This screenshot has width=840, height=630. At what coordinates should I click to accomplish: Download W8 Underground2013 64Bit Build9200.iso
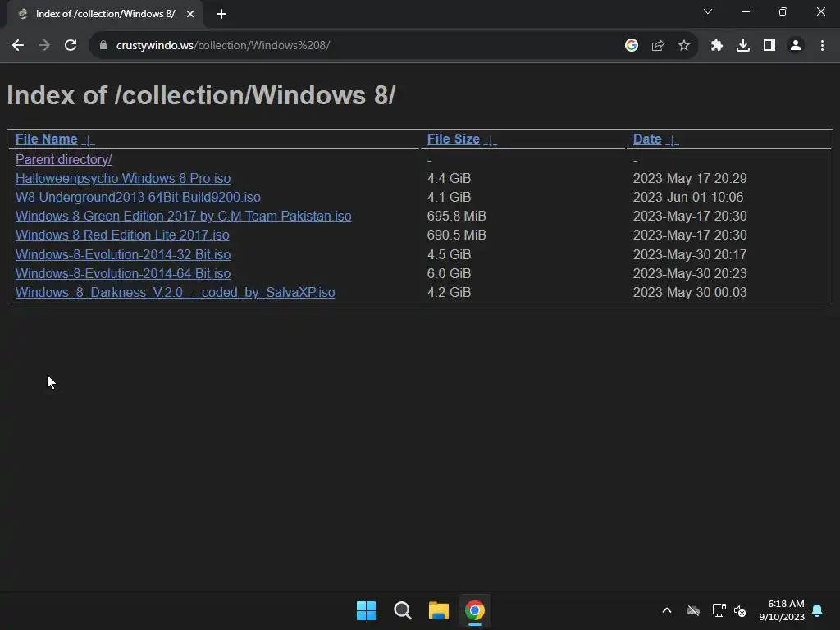(x=138, y=197)
